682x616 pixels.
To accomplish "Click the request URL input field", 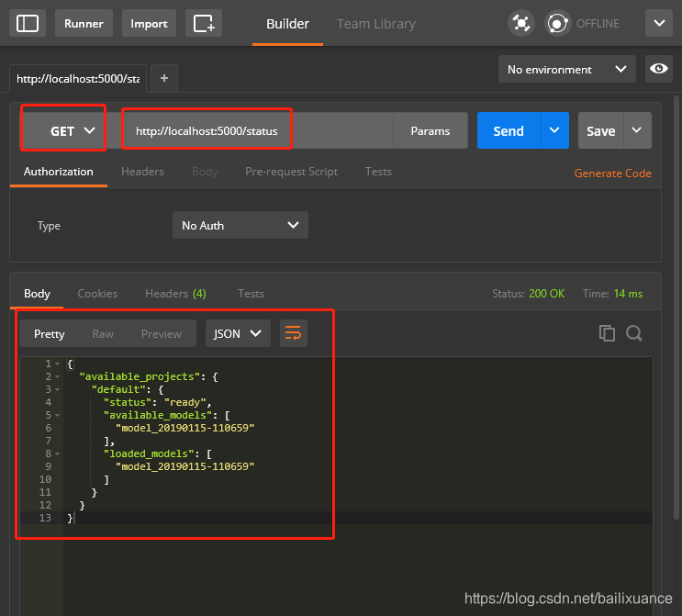I will [258, 130].
